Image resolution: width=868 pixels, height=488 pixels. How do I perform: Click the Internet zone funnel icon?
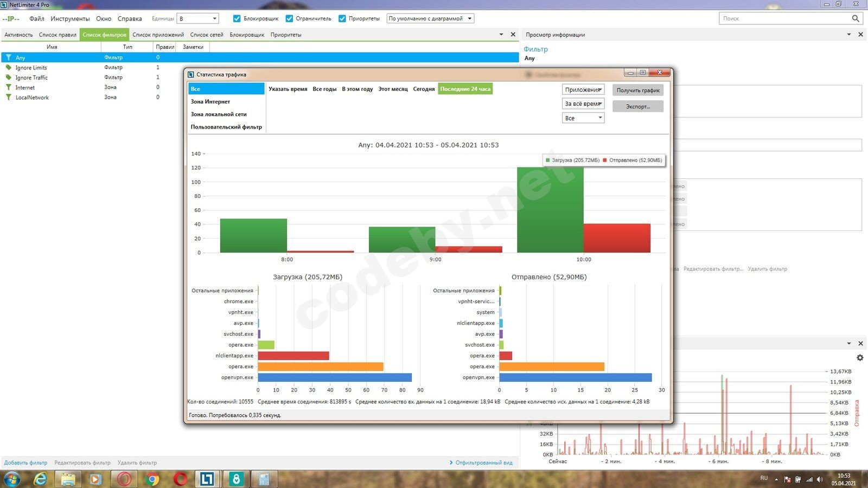point(9,87)
